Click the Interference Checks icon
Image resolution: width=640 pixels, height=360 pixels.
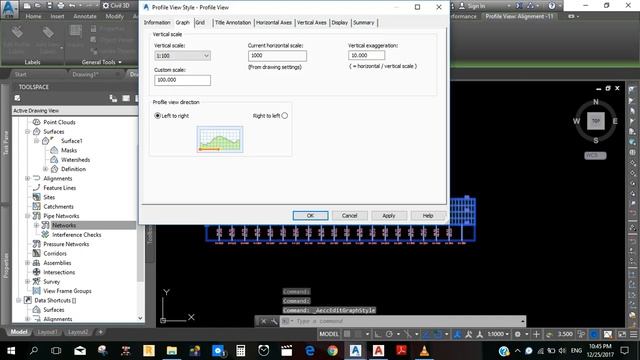pyautogui.click(x=45, y=235)
